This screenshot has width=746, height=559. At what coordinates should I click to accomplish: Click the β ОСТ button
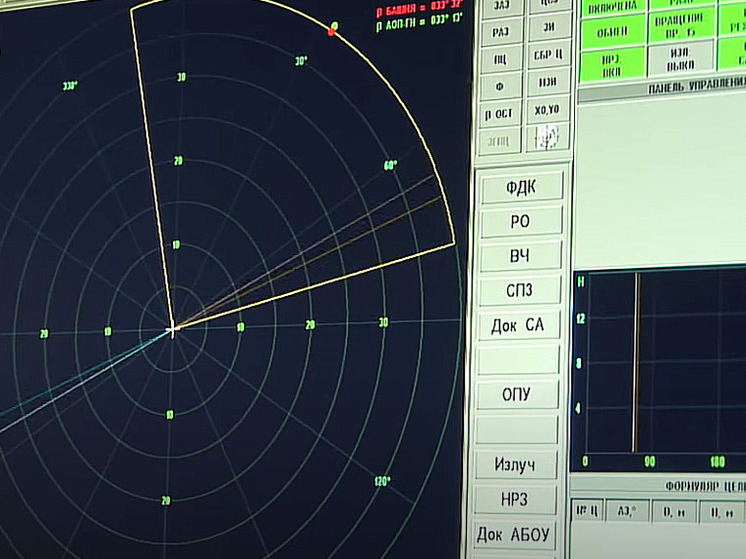tap(500, 113)
